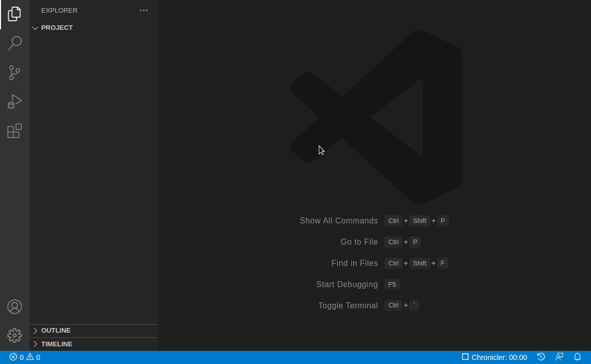Click the history clock icon in status bar
The height and width of the screenshot is (364, 591).
(x=541, y=357)
